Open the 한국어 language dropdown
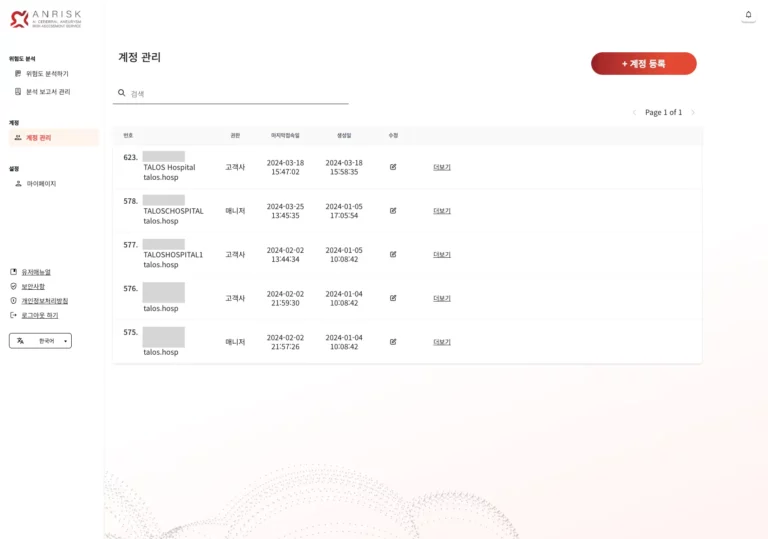Image resolution: width=768 pixels, height=539 pixels. [40, 341]
